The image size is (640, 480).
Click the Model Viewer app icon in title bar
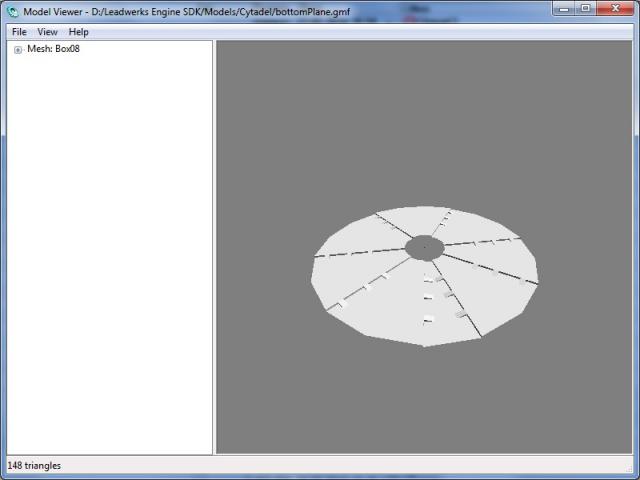pyautogui.click(x=13, y=11)
